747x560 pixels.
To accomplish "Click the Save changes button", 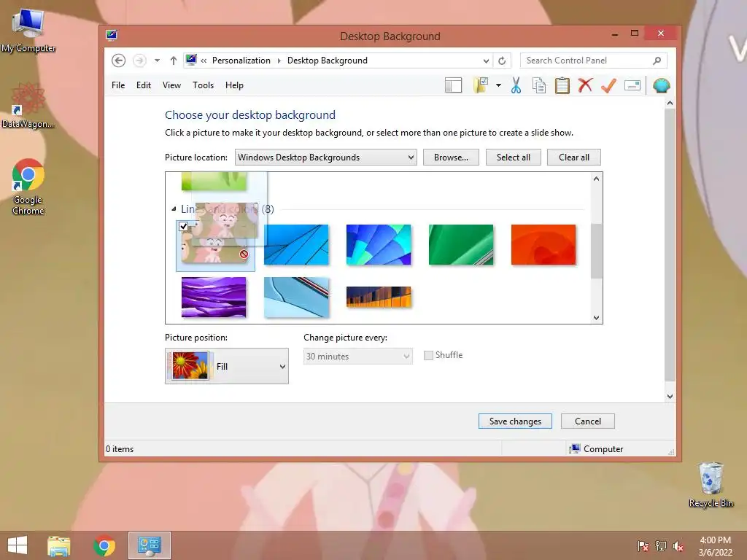I will point(515,421).
